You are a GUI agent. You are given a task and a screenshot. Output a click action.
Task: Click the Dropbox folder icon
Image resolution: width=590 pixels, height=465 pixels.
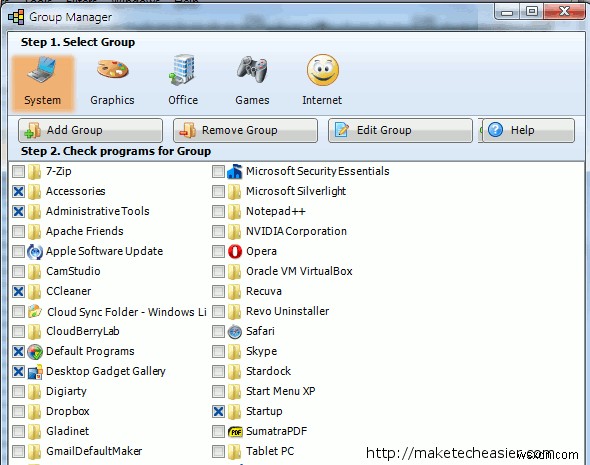pyautogui.click(x=34, y=412)
